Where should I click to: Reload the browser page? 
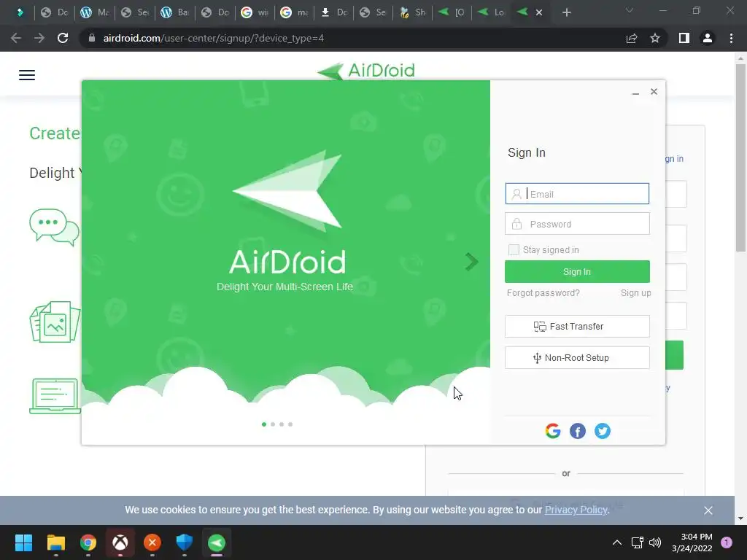[63, 38]
